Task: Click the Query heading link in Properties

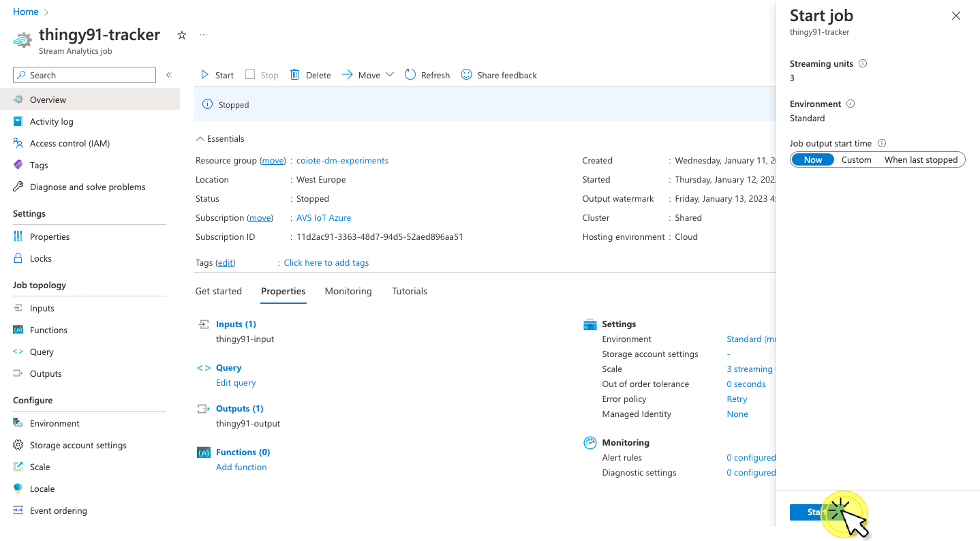Action: click(x=229, y=368)
